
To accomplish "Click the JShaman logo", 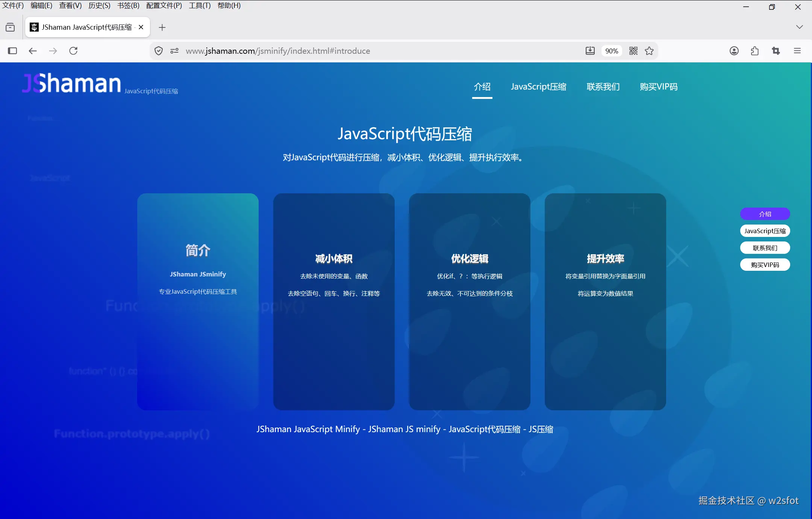I will tap(71, 83).
